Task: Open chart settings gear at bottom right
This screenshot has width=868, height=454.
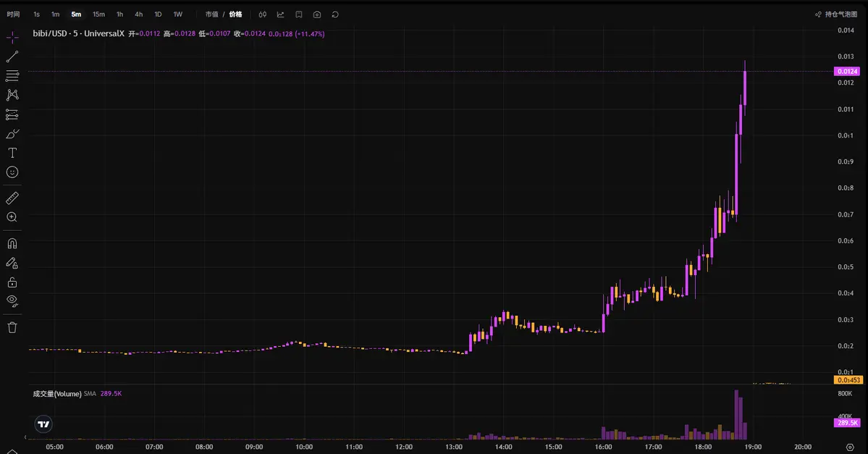Action: coord(850,447)
